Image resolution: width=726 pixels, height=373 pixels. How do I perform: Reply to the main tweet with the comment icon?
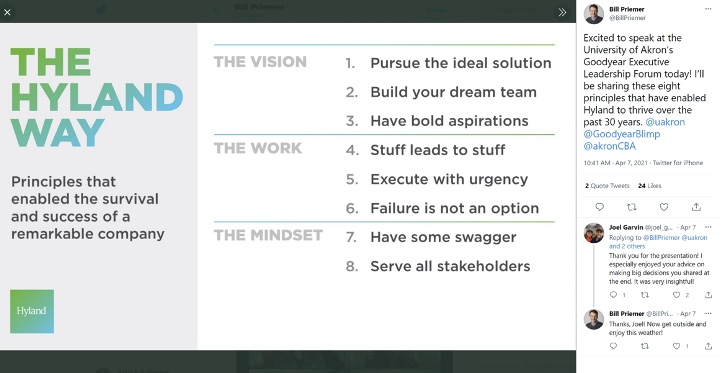600,207
